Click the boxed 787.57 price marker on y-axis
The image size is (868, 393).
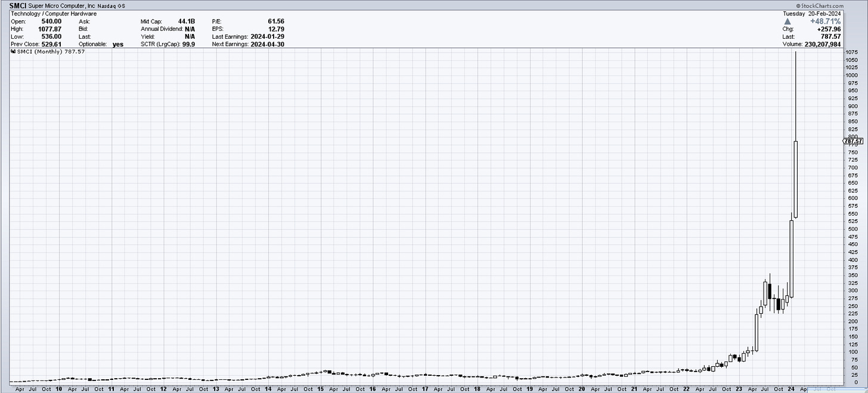(853, 141)
